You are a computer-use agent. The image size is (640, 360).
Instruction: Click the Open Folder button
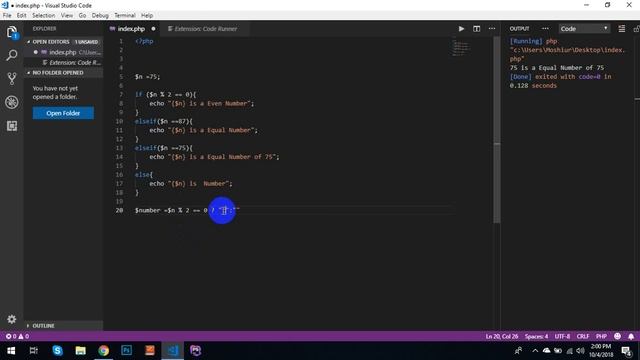point(63,113)
